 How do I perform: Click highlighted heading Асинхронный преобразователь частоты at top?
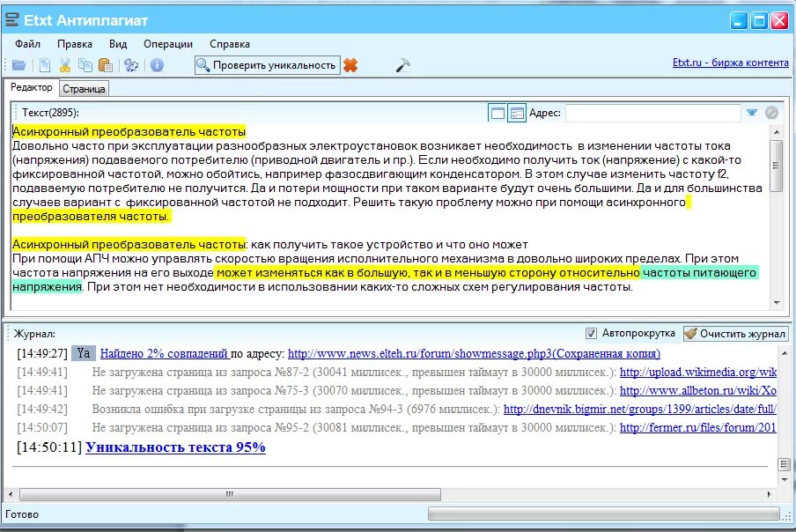coord(129,132)
